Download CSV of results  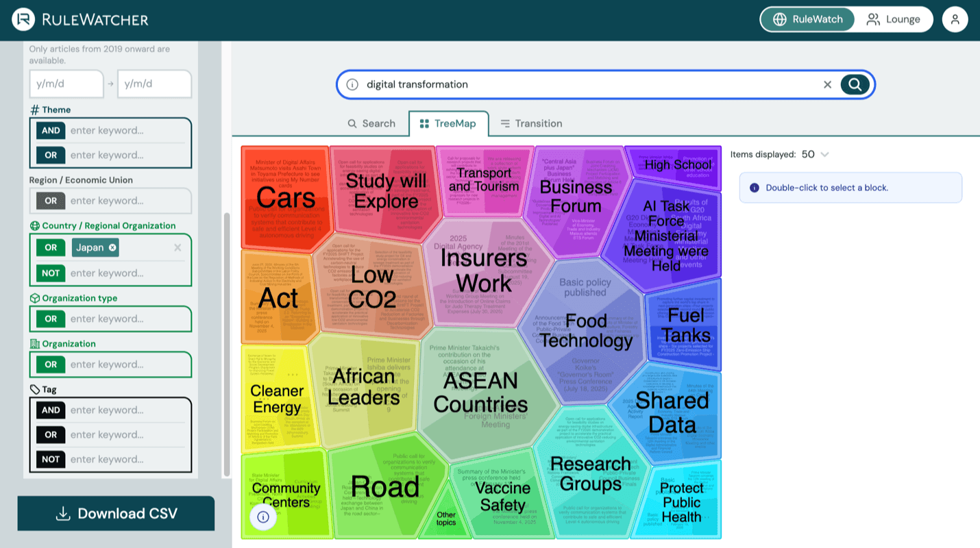(116, 513)
